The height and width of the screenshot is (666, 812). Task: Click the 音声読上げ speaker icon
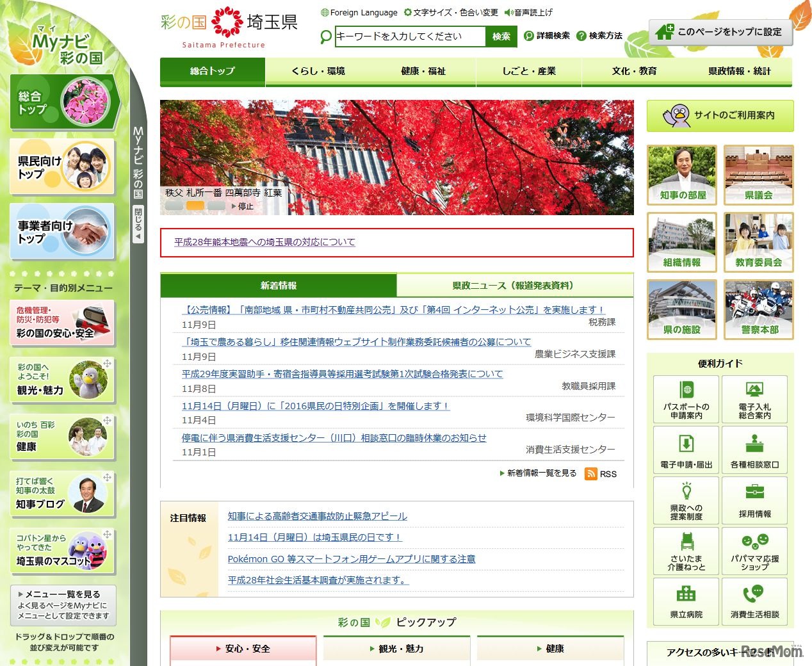coord(508,12)
